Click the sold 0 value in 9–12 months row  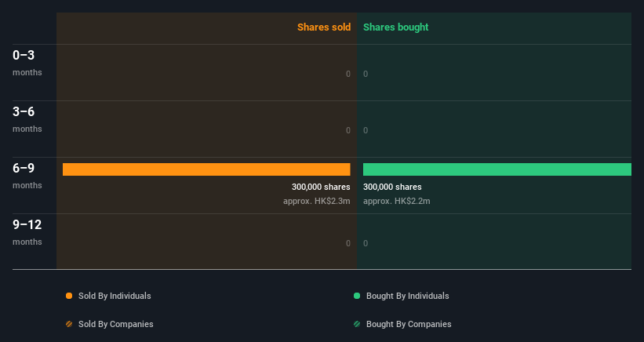point(348,243)
